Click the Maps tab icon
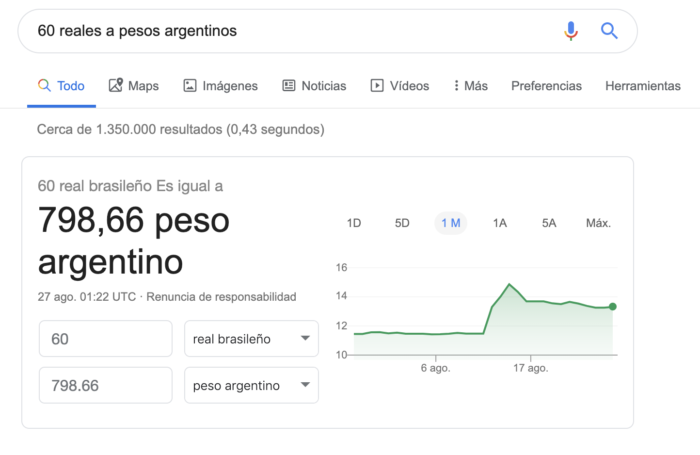 click(116, 86)
